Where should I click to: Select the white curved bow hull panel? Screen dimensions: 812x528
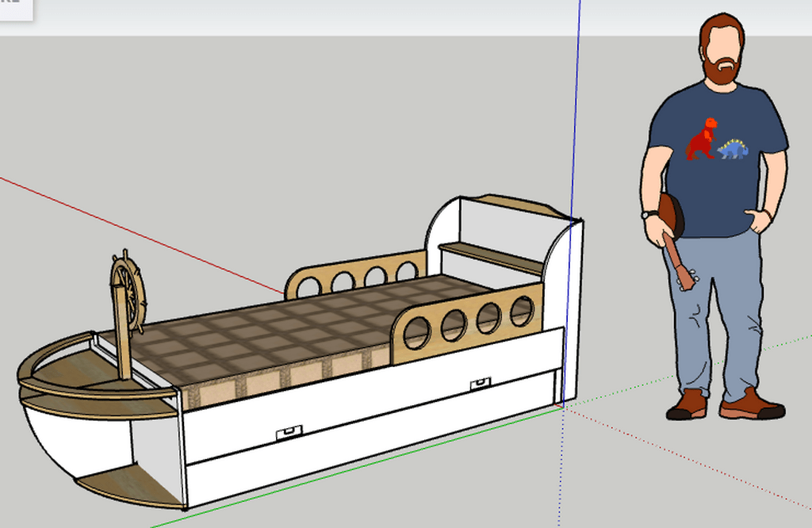pyautogui.click(x=78, y=441)
